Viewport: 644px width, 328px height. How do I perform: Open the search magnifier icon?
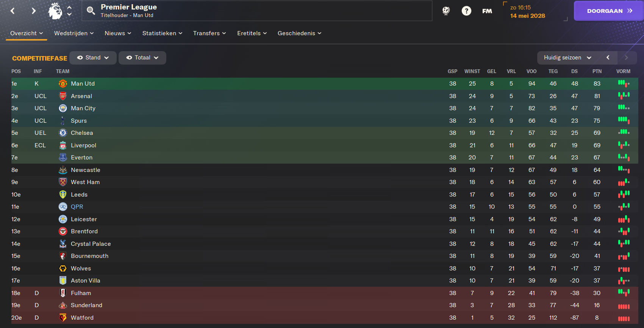tap(91, 11)
